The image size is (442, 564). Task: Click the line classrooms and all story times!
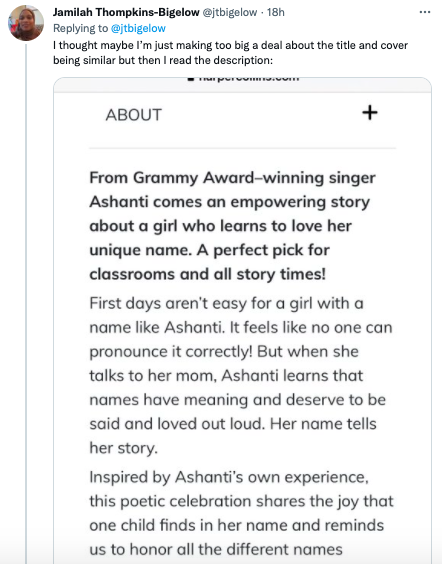(x=208, y=274)
